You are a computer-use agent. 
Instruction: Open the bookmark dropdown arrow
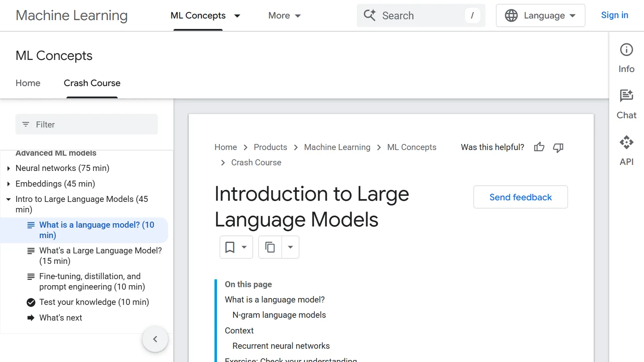(x=244, y=247)
